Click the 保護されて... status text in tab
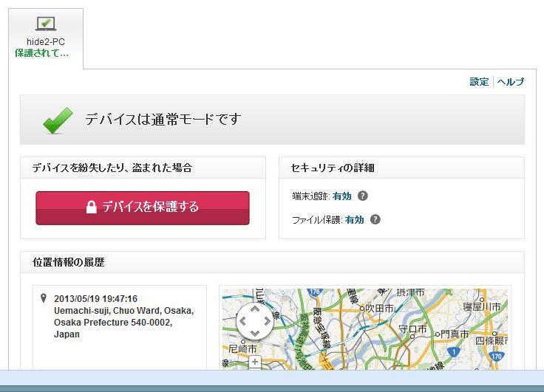Image resolution: width=544 pixels, height=392 pixels. [41, 53]
